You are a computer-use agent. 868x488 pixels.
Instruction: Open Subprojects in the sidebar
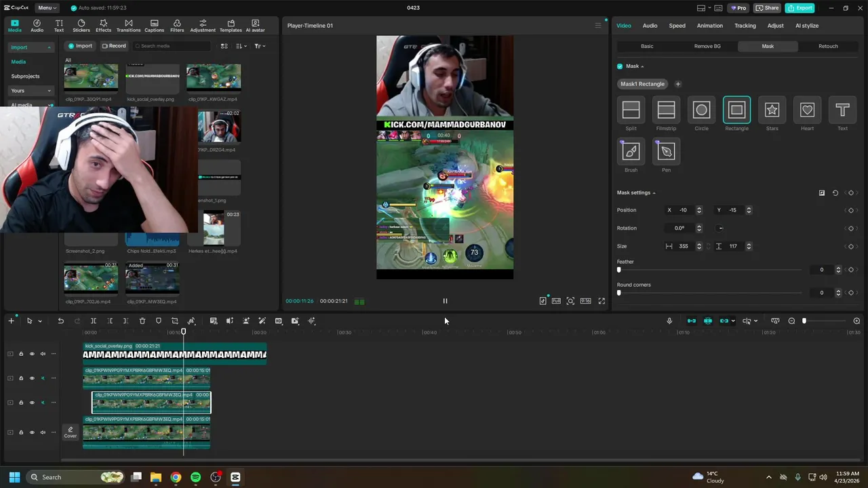coord(25,77)
